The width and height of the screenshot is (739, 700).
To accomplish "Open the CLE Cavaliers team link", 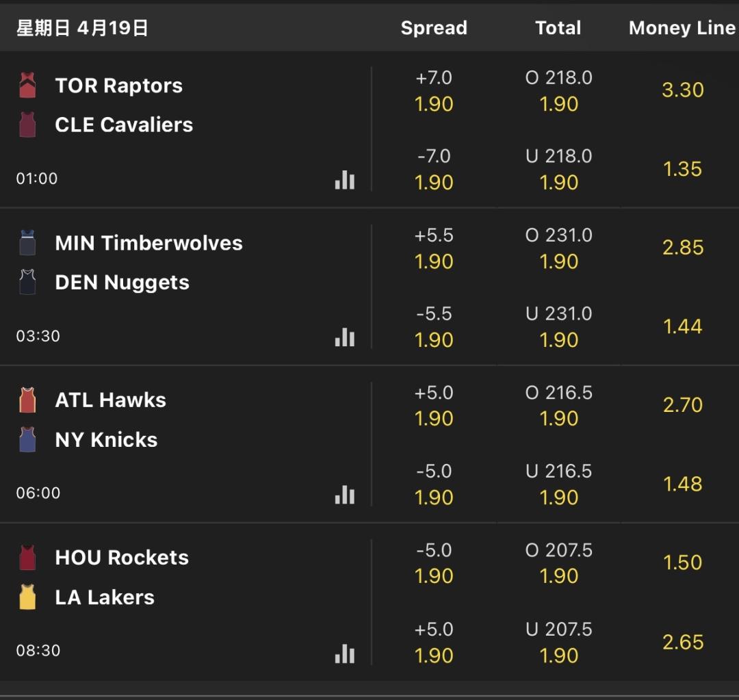I will click(x=124, y=125).
